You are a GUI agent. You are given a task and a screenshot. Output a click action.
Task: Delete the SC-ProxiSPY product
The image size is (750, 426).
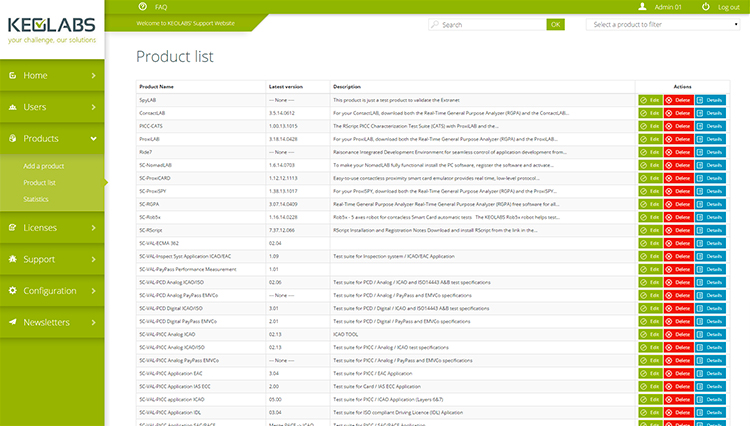678,191
